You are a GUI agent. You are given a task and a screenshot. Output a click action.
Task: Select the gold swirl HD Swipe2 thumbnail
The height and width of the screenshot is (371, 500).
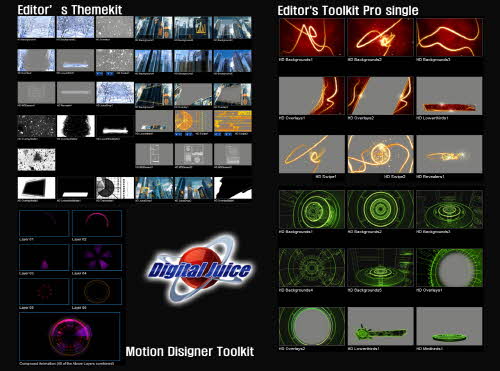pyautogui.click(x=380, y=154)
